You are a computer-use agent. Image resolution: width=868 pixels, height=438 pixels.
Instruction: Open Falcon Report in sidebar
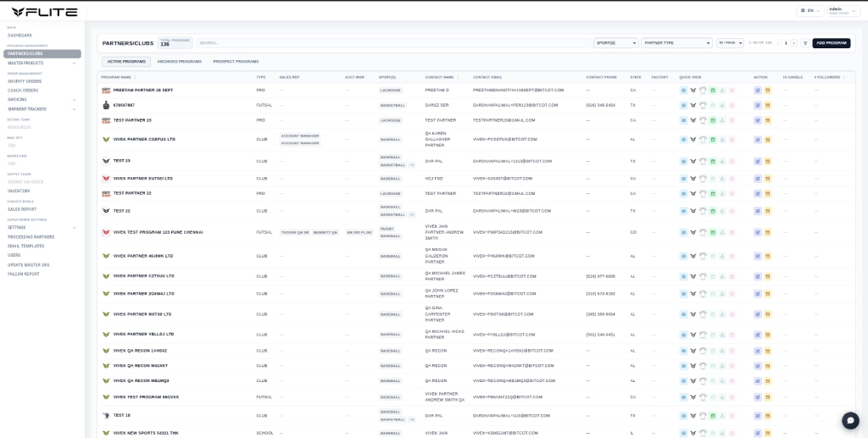point(24,274)
